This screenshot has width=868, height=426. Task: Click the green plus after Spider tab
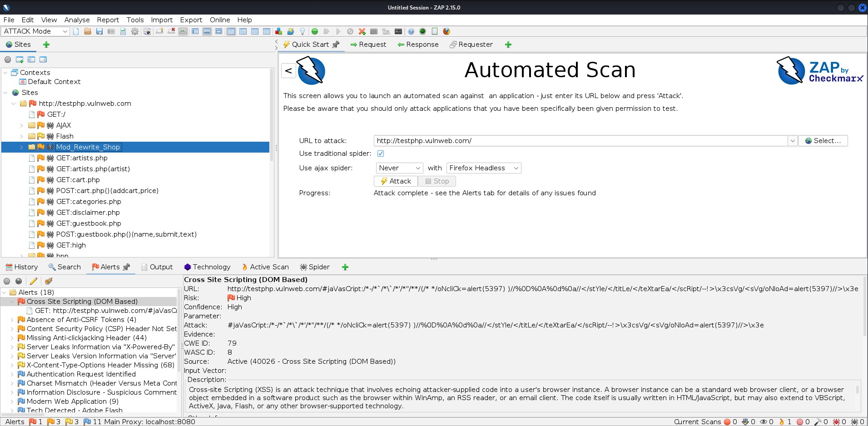[x=345, y=267]
